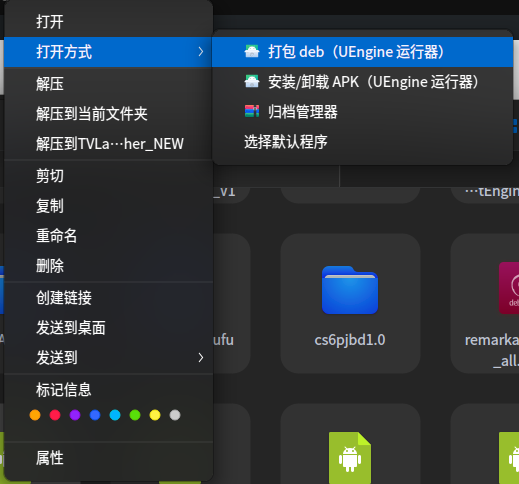Expand the 打开方式 submenu arrow
The width and height of the screenshot is (519, 484).
(x=200, y=52)
